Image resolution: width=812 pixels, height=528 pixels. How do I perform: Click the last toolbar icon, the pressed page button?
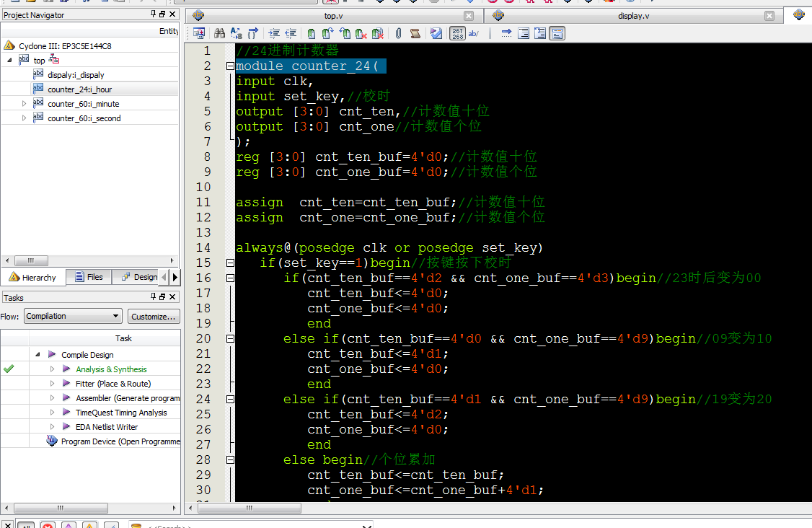click(x=557, y=34)
